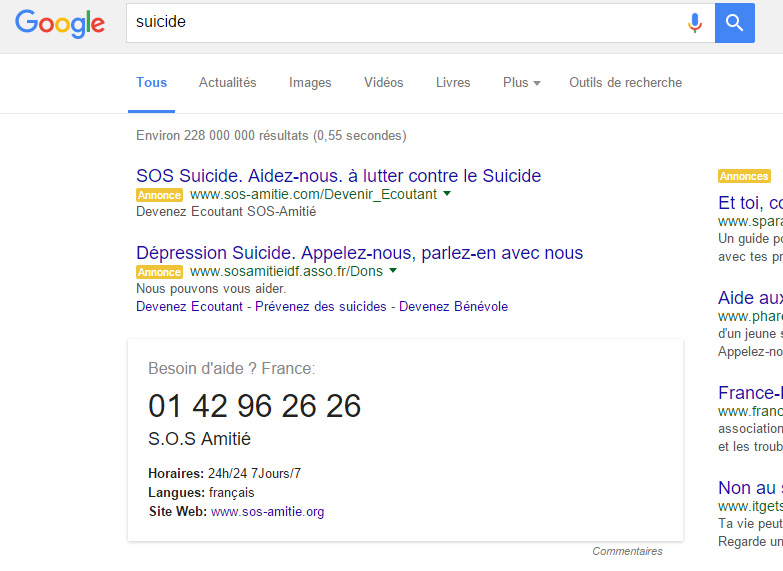Click the Devenez Bénévole sitelink

[x=453, y=306]
